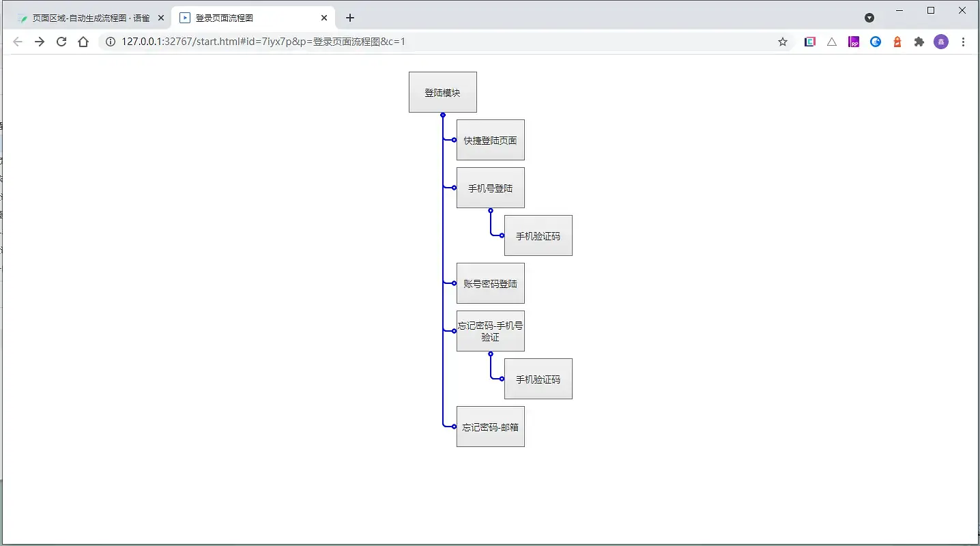Click the forward navigation arrow
This screenshot has height=546, width=980.
[x=40, y=42]
